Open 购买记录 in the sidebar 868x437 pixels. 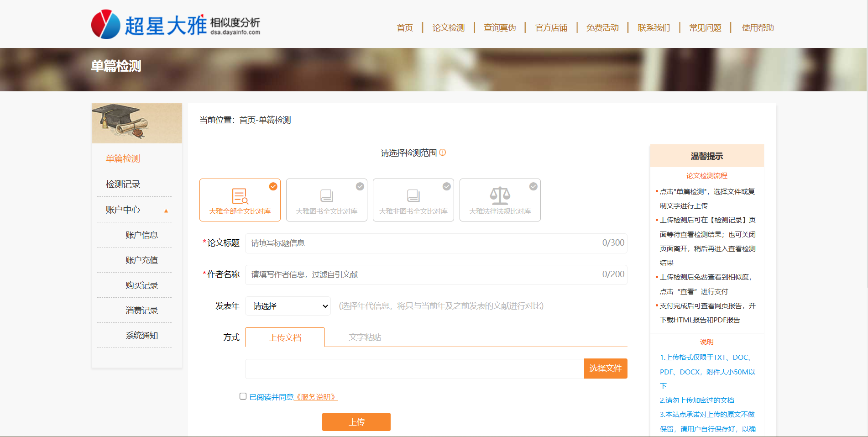coord(142,285)
